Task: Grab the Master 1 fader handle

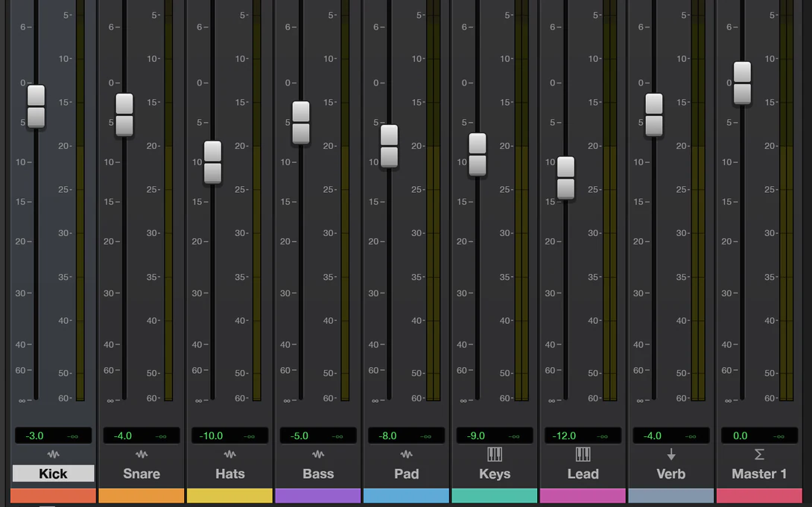Action: (x=742, y=83)
